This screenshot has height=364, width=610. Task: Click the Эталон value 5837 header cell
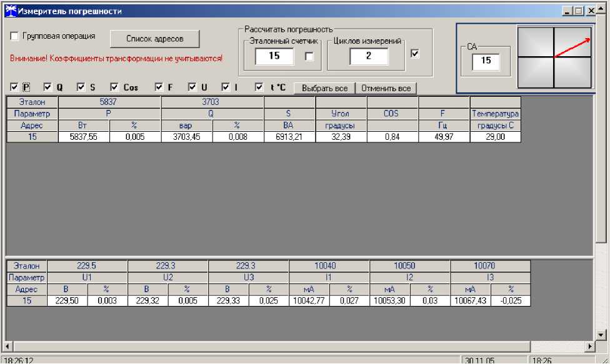point(109,102)
